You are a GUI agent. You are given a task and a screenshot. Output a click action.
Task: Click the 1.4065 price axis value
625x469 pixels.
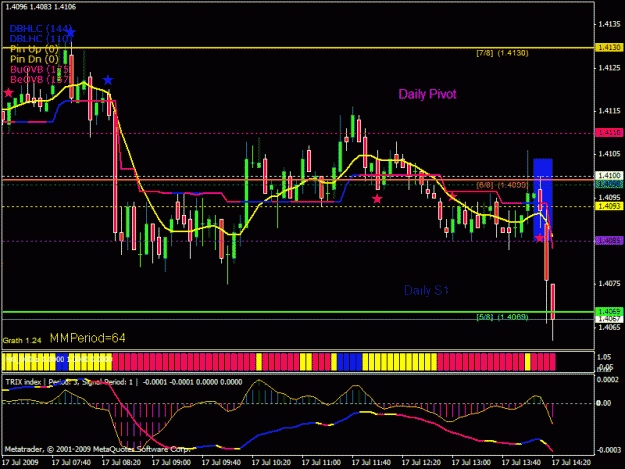pos(609,327)
